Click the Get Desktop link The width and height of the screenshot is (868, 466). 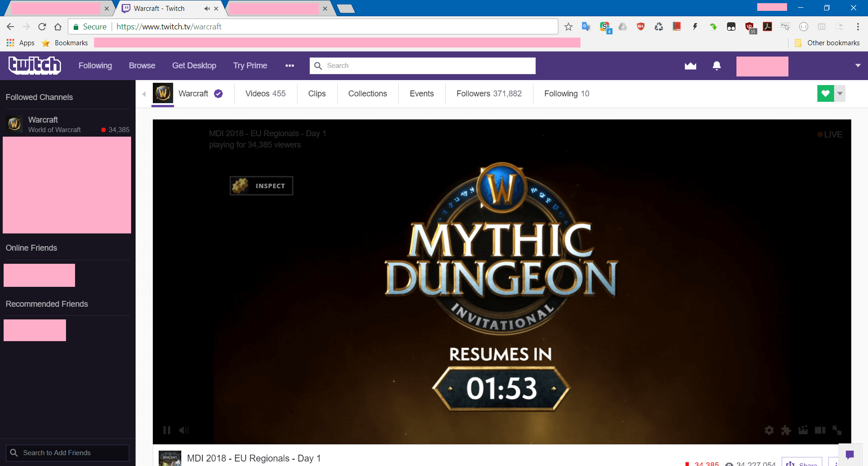click(x=194, y=66)
